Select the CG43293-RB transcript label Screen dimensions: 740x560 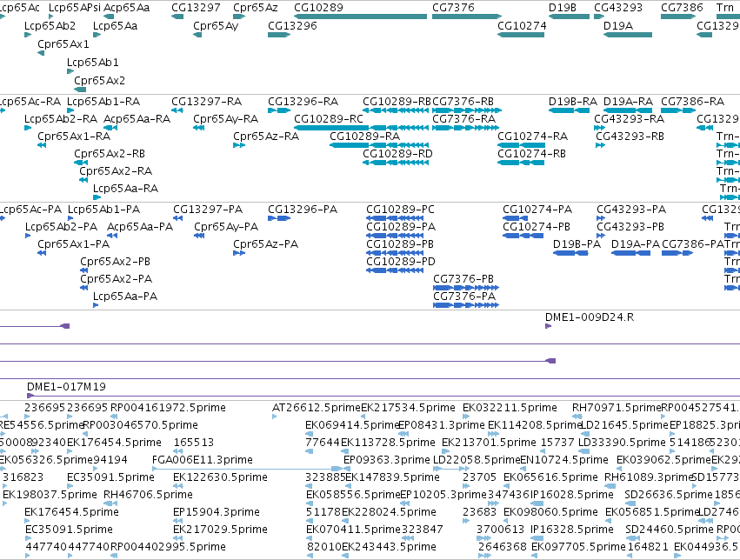click(x=630, y=137)
